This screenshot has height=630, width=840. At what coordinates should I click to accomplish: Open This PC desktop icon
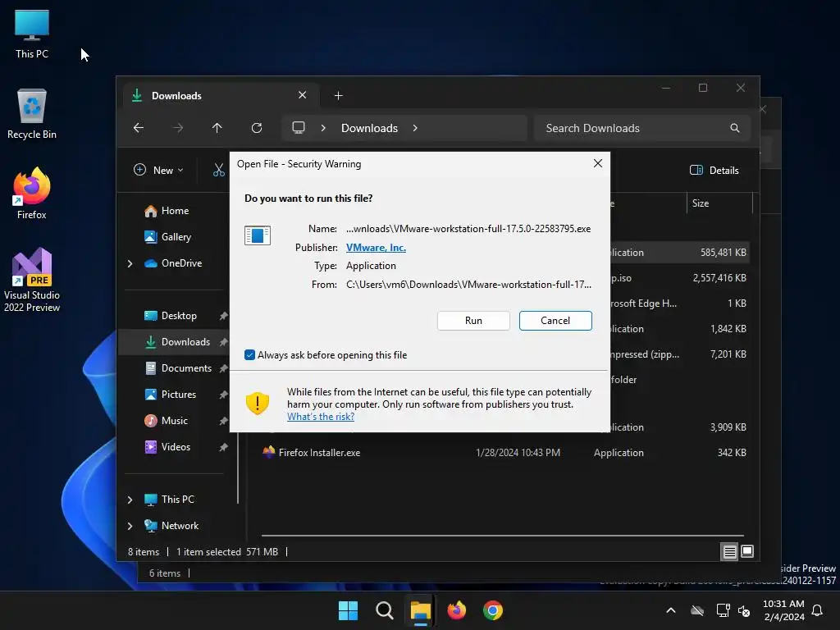(x=32, y=34)
